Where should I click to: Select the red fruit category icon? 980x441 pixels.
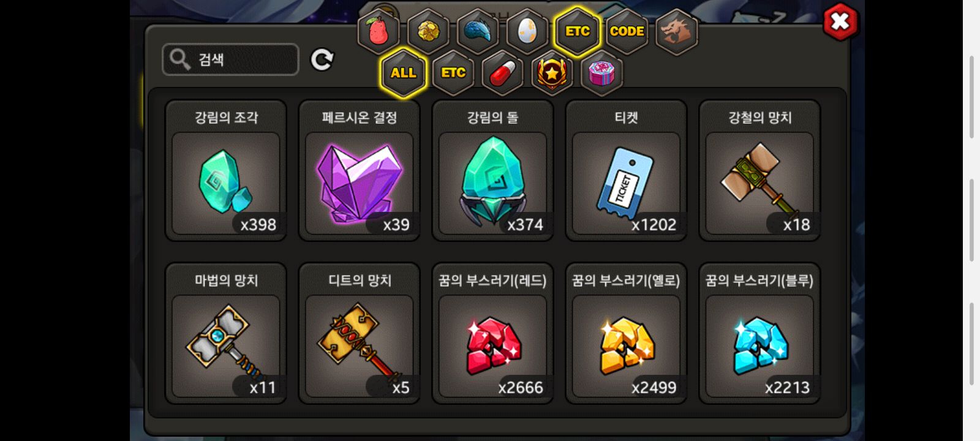click(x=379, y=31)
